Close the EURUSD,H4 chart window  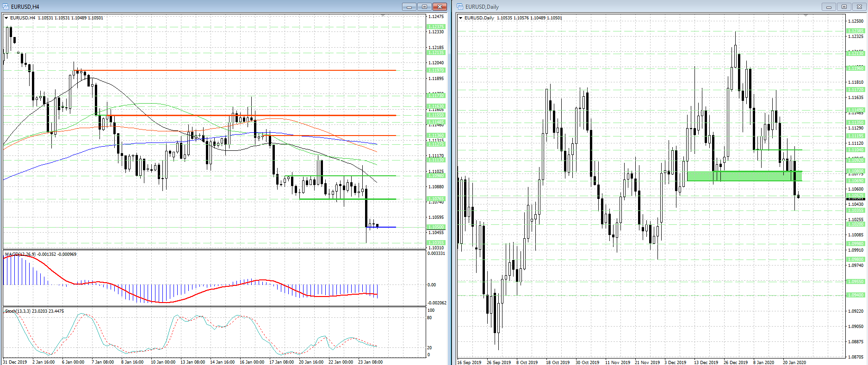pyautogui.click(x=440, y=6)
